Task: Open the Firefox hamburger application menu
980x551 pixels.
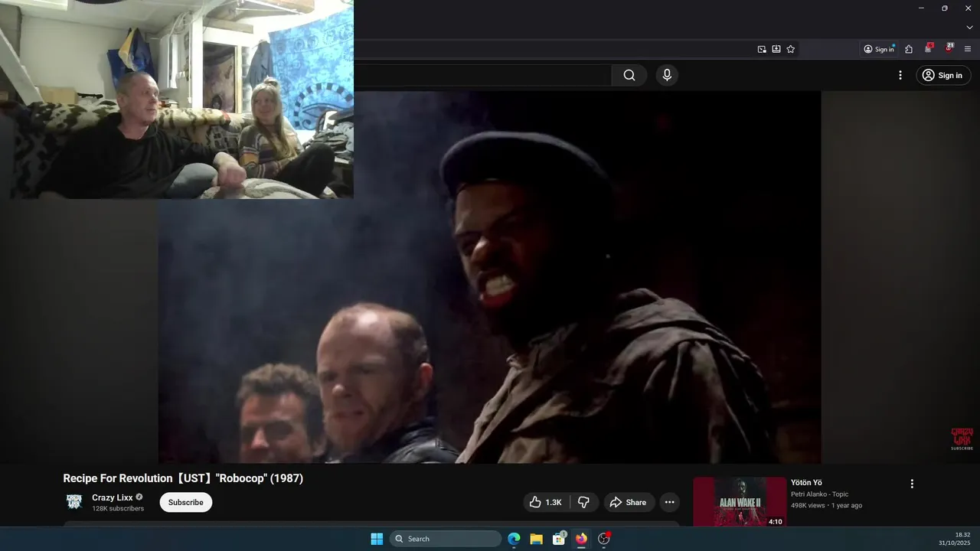Action: [968, 49]
